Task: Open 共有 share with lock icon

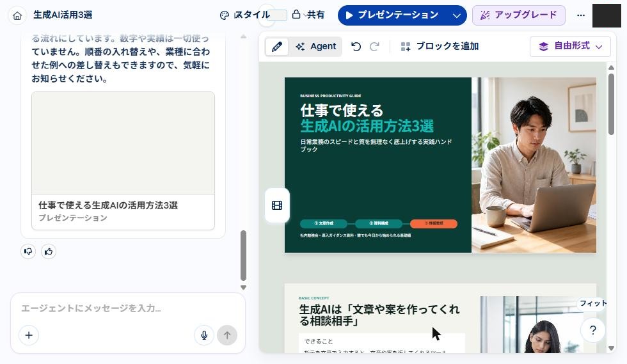Action: [308, 15]
